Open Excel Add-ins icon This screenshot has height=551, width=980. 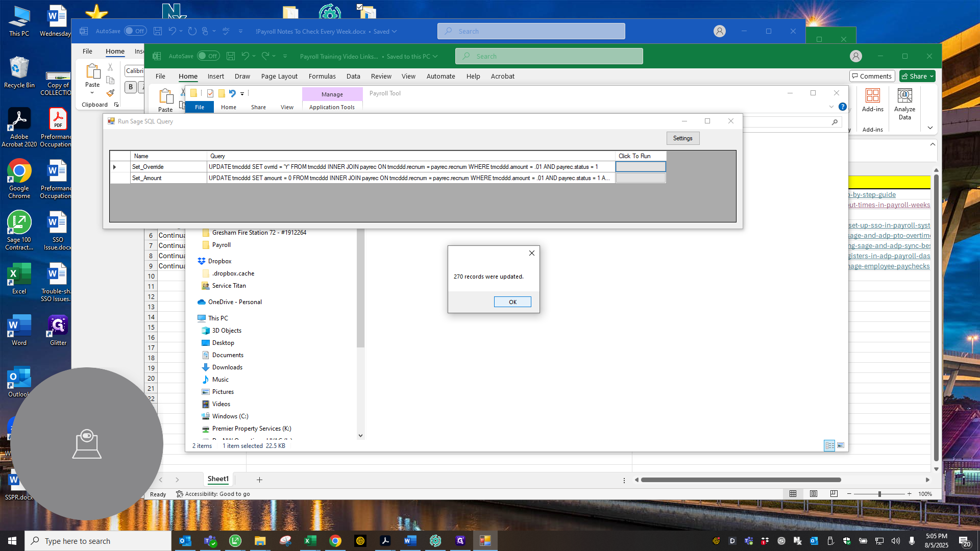click(873, 100)
